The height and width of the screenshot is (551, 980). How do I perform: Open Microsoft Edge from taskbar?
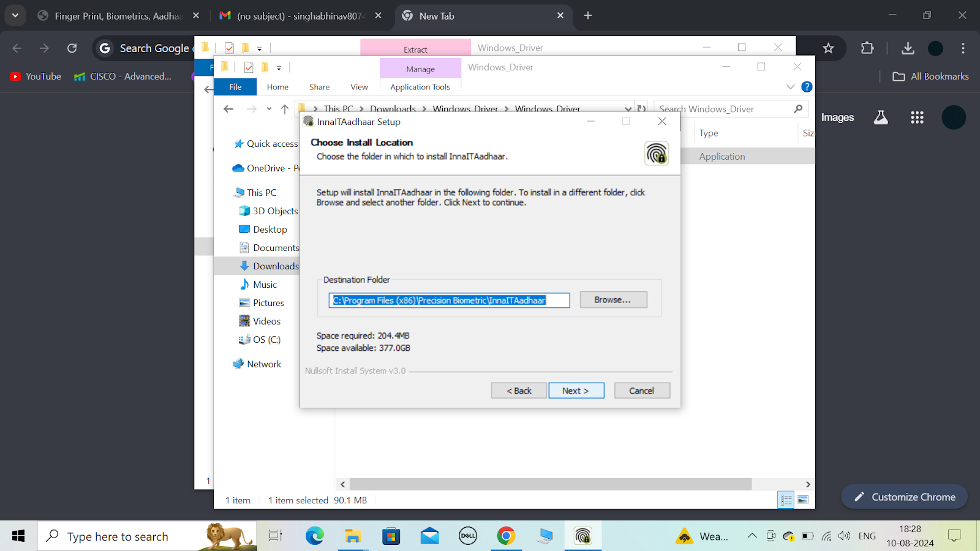click(315, 536)
